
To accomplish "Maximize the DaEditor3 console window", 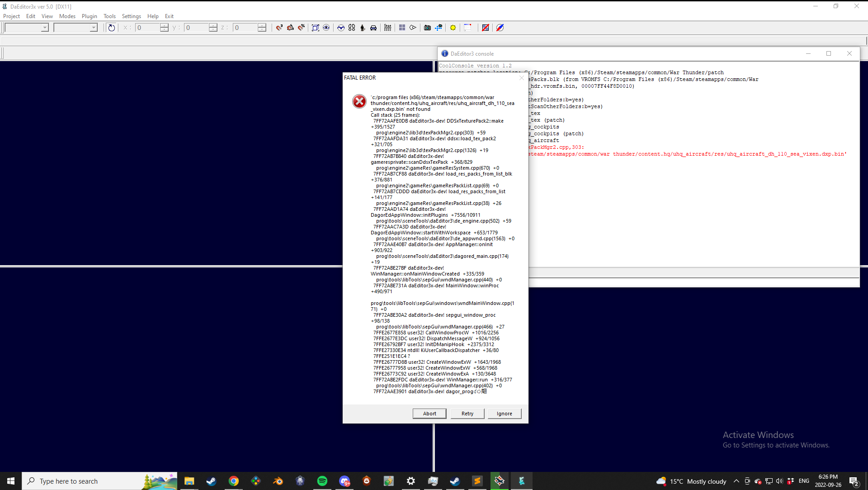I will [829, 53].
